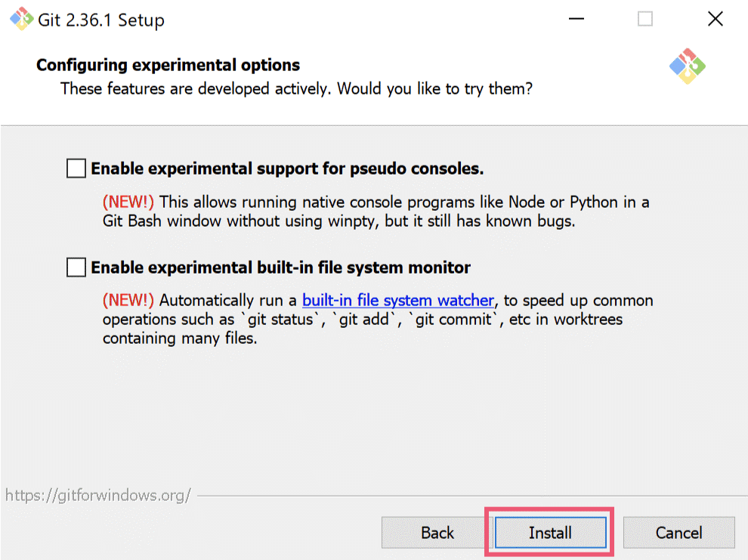This screenshot has height=560, width=748.
Task: Click the 'Enable experimental support for pseudo consoles' label
Action: click(287, 169)
